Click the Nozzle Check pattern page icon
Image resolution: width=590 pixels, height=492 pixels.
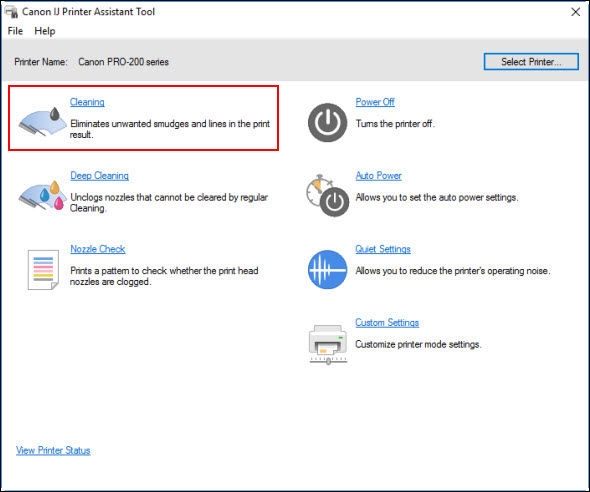point(43,270)
